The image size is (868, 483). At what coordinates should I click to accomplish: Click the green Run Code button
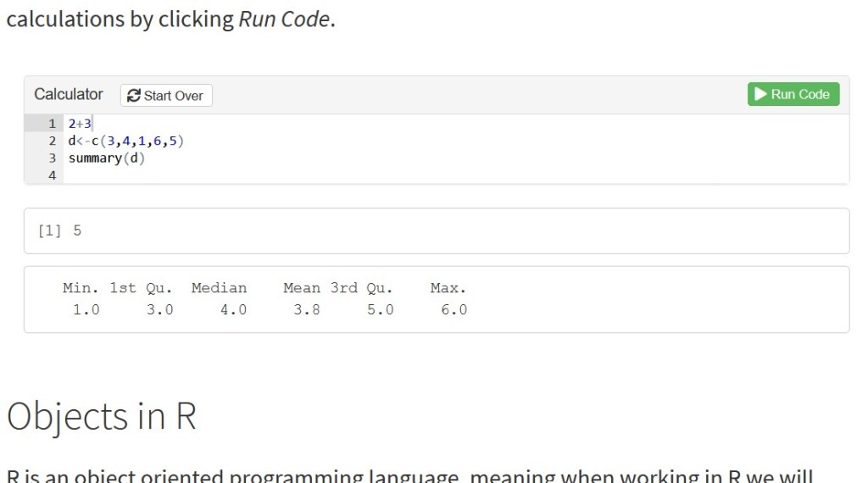[793, 94]
